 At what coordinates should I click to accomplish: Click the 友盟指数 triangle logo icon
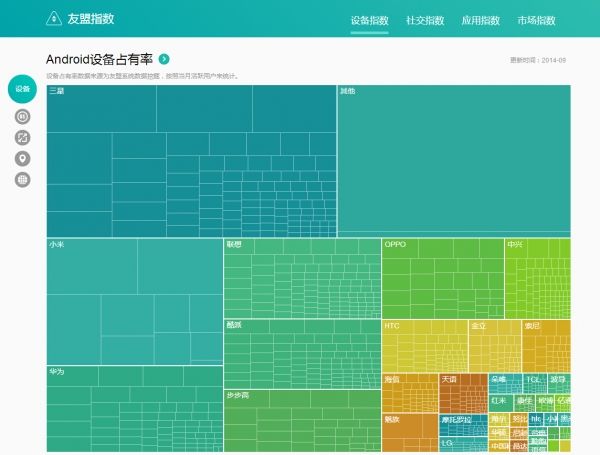click(54, 18)
